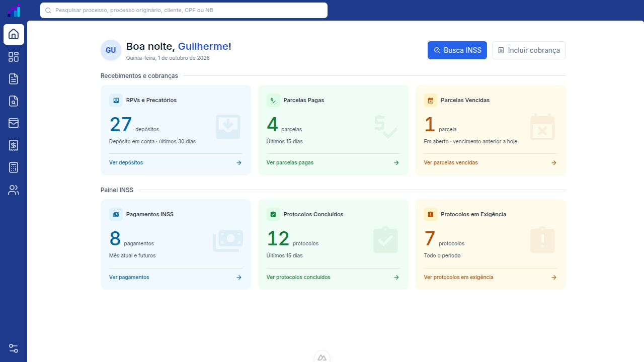This screenshot has width=644, height=362.
Task: Click the RPVs e Precatórios card icon
Action: [116, 100]
